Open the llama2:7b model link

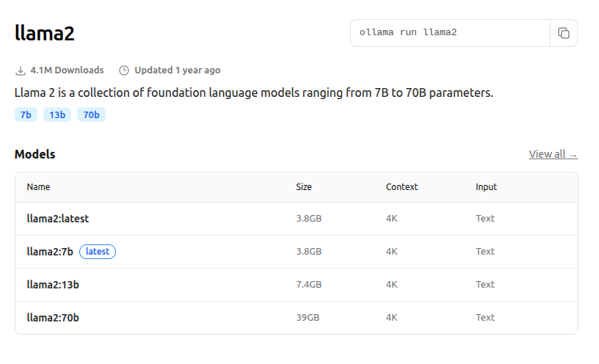pos(50,251)
